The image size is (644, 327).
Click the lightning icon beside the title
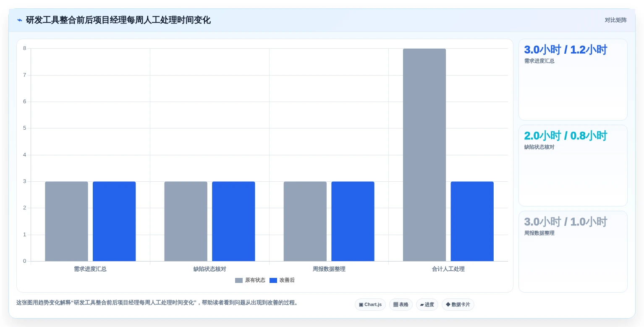(x=19, y=20)
